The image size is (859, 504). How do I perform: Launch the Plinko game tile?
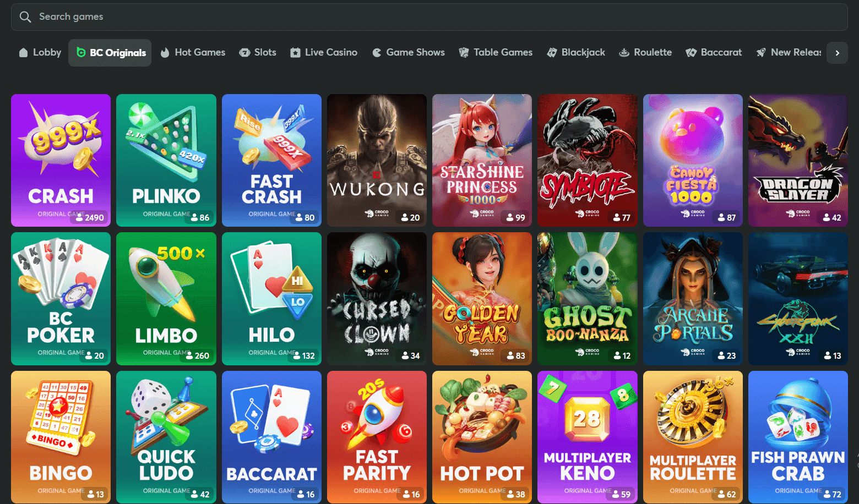click(x=166, y=160)
